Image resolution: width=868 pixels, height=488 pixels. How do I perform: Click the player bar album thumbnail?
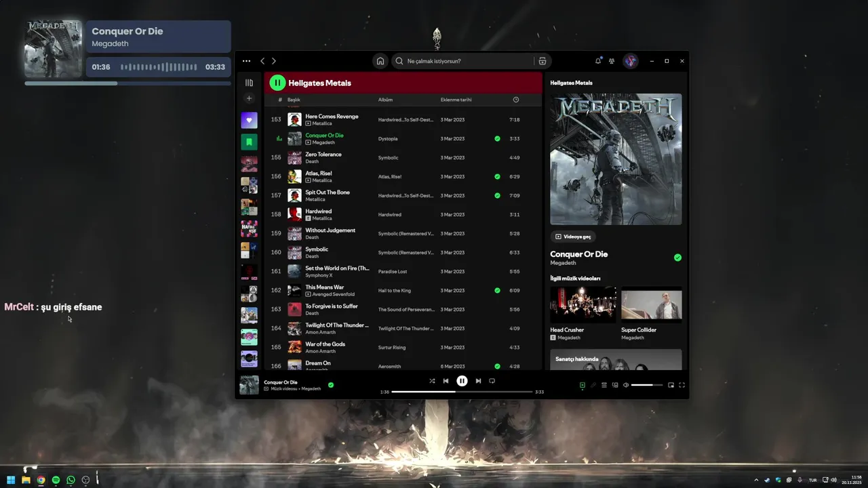249,385
